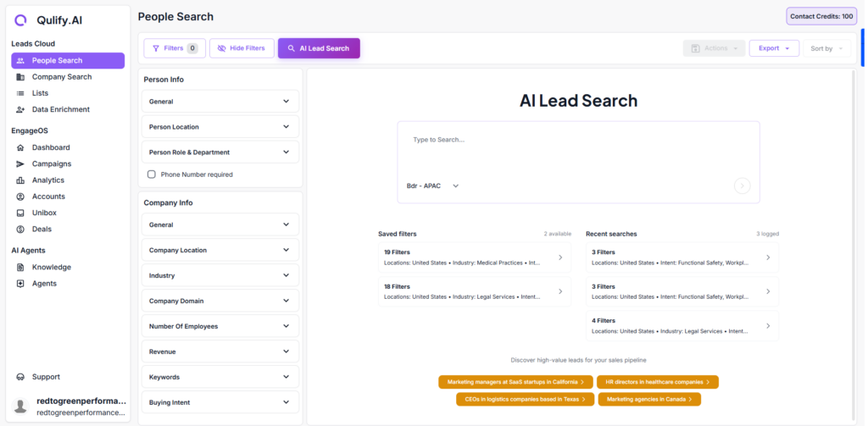The height and width of the screenshot is (426, 868).
Task: Click the Campaigns paper-plane icon
Action: 20,164
